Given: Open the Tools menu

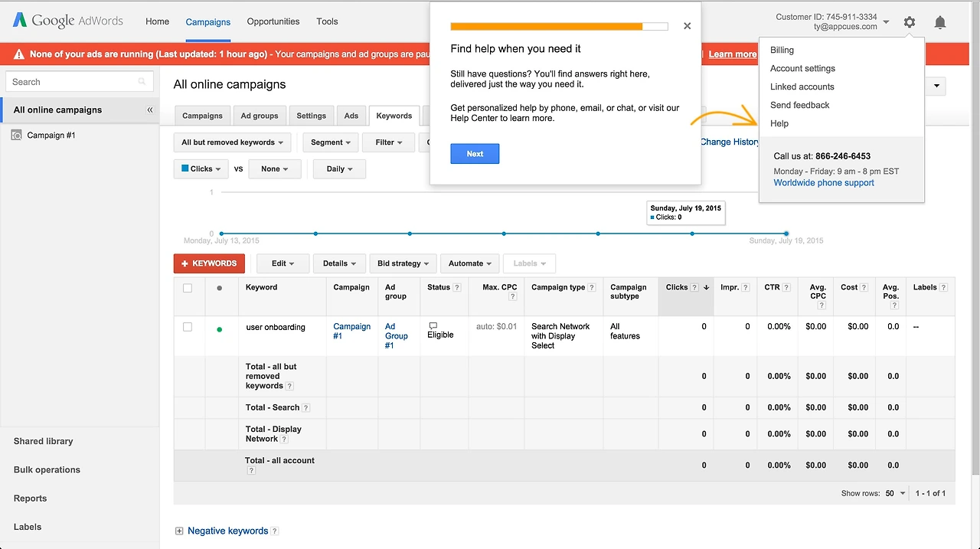Looking at the screenshot, I should tap(327, 21).
